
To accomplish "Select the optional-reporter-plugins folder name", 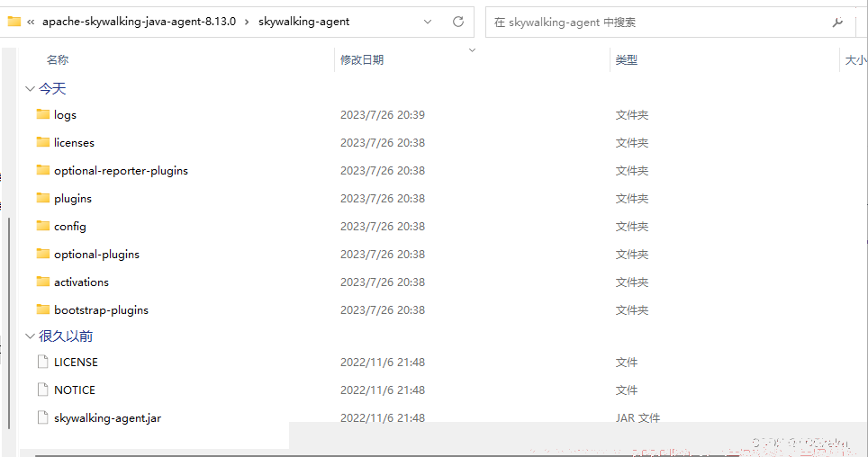I will [x=122, y=170].
